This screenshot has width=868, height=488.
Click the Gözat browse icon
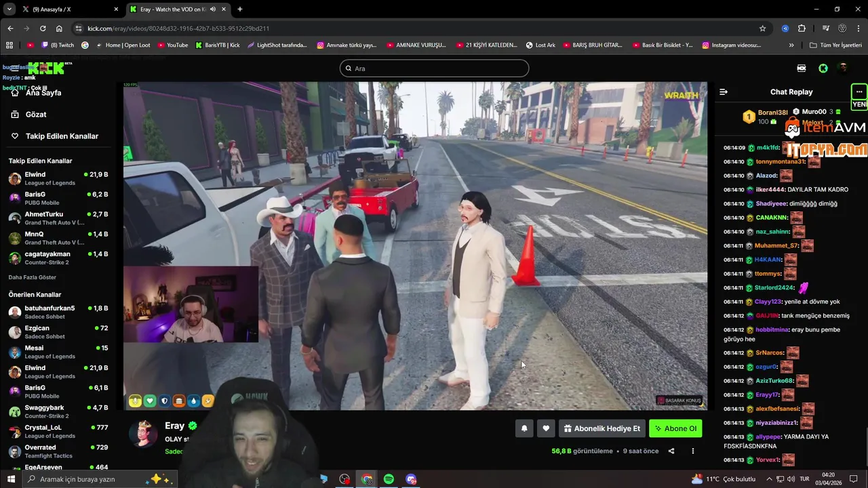click(x=15, y=115)
